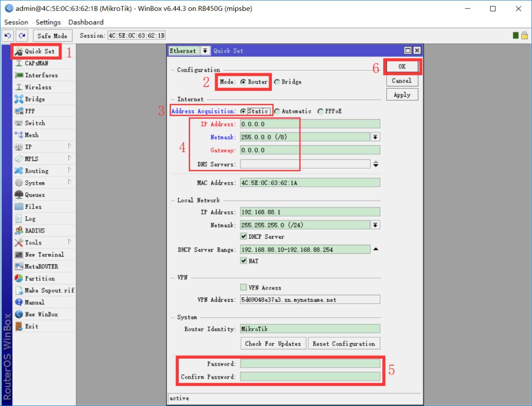532x406 pixels.
Task: Select Router mode radio button
Action: pyautogui.click(x=243, y=82)
